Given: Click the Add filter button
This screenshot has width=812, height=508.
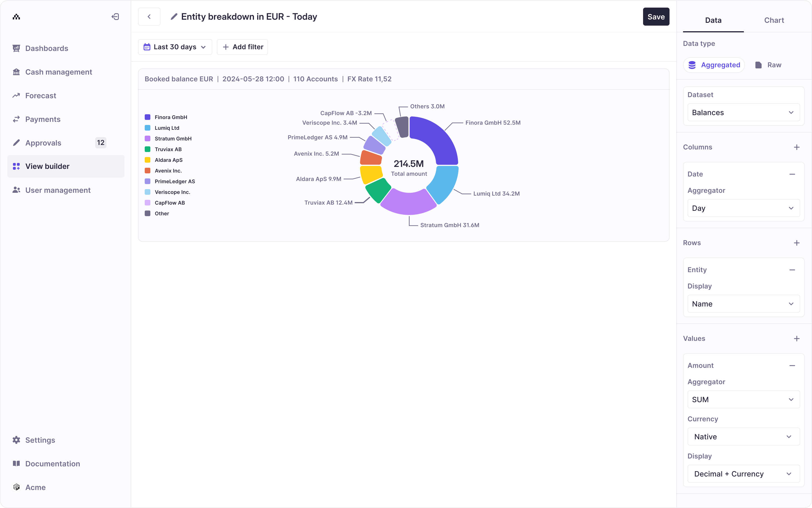Looking at the screenshot, I should point(242,47).
